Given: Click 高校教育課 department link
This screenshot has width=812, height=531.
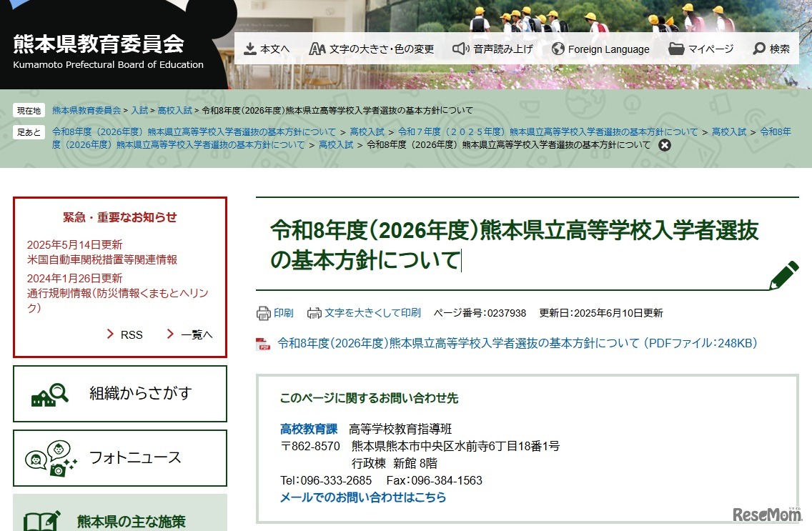Looking at the screenshot, I should 308,429.
